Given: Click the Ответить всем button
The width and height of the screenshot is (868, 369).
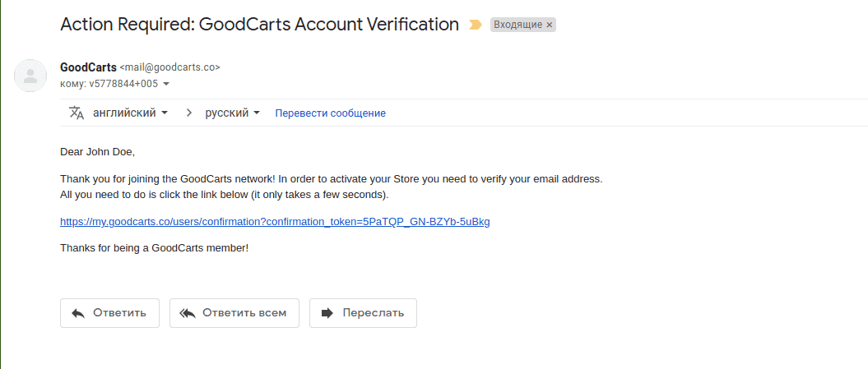Looking at the screenshot, I should tap(234, 313).
